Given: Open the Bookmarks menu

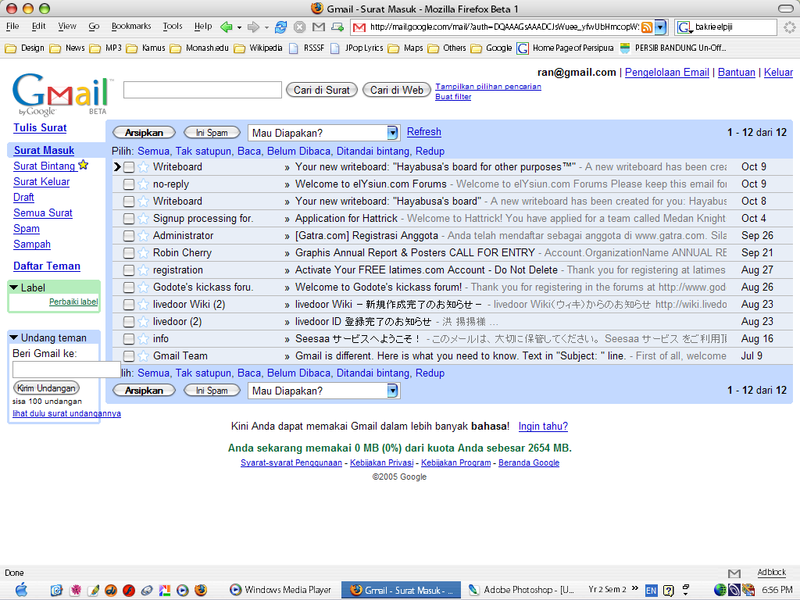Looking at the screenshot, I should coord(131,26).
